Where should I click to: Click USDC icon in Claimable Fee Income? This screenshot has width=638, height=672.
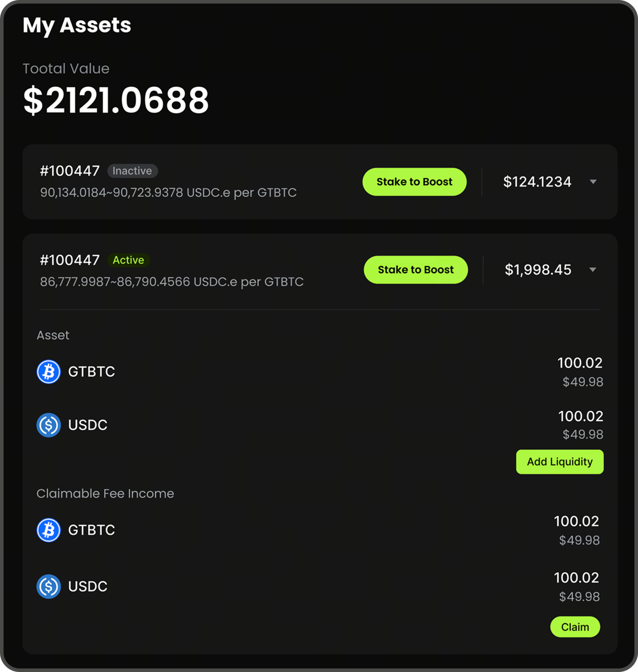click(48, 586)
